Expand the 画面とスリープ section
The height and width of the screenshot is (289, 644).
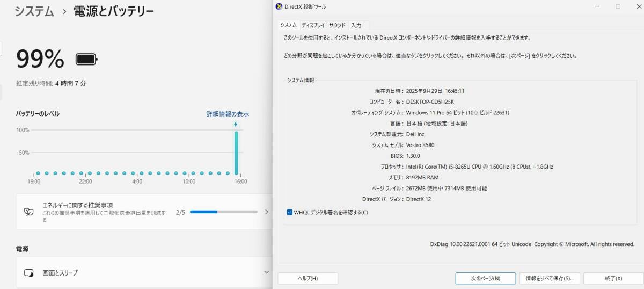point(267,272)
